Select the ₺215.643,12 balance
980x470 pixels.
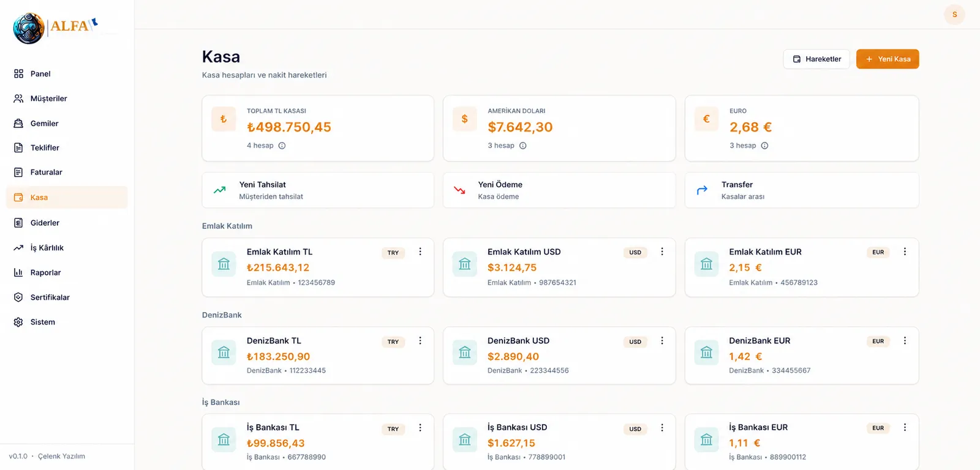point(278,267)
